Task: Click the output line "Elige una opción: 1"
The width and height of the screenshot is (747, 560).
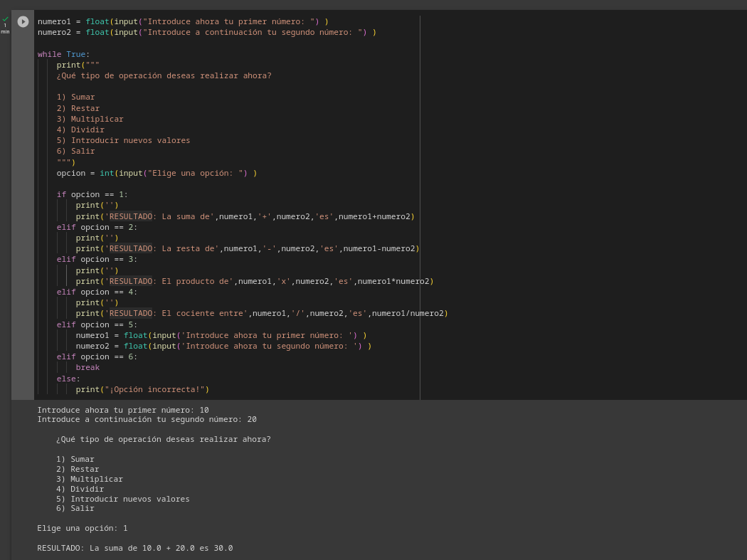Action: pyautogui.click(x=82, y=528)
